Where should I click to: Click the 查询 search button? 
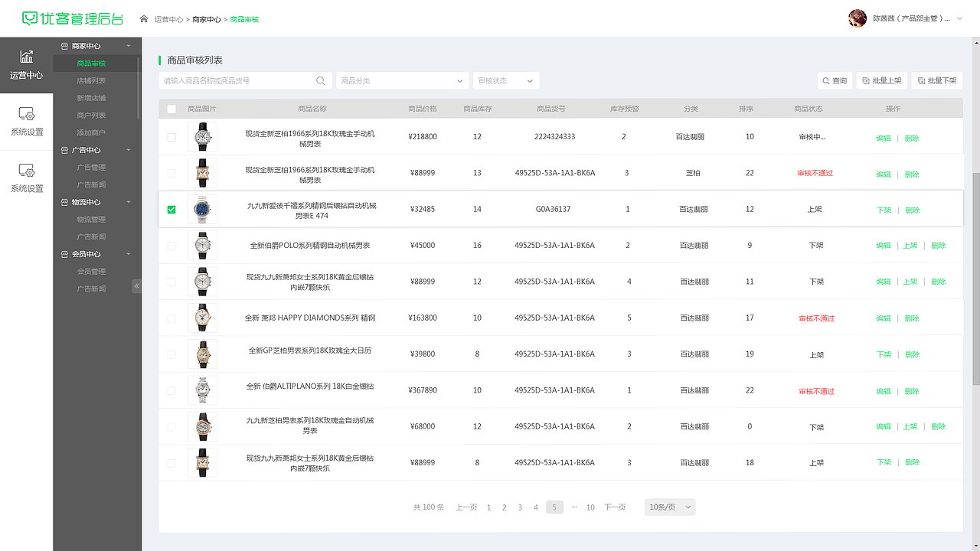[835, 80]
